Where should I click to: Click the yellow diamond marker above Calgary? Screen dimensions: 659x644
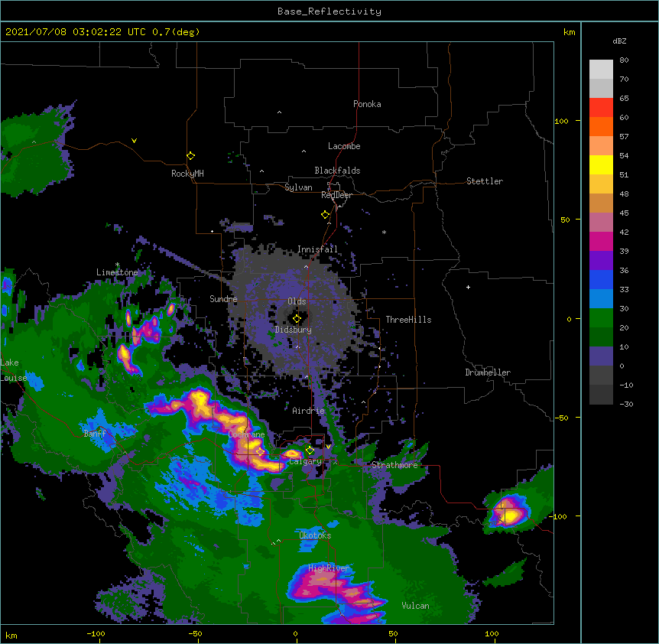click(310, 450)
